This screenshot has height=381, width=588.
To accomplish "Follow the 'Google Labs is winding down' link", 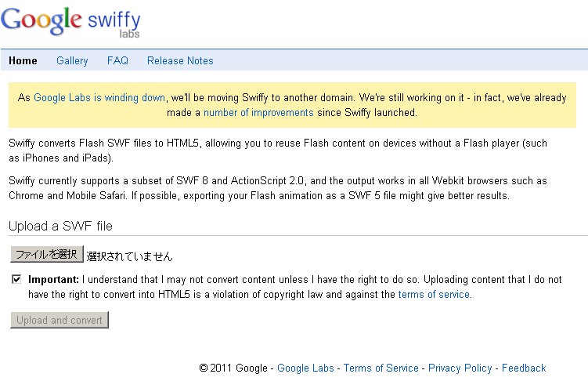I will 99,98.
